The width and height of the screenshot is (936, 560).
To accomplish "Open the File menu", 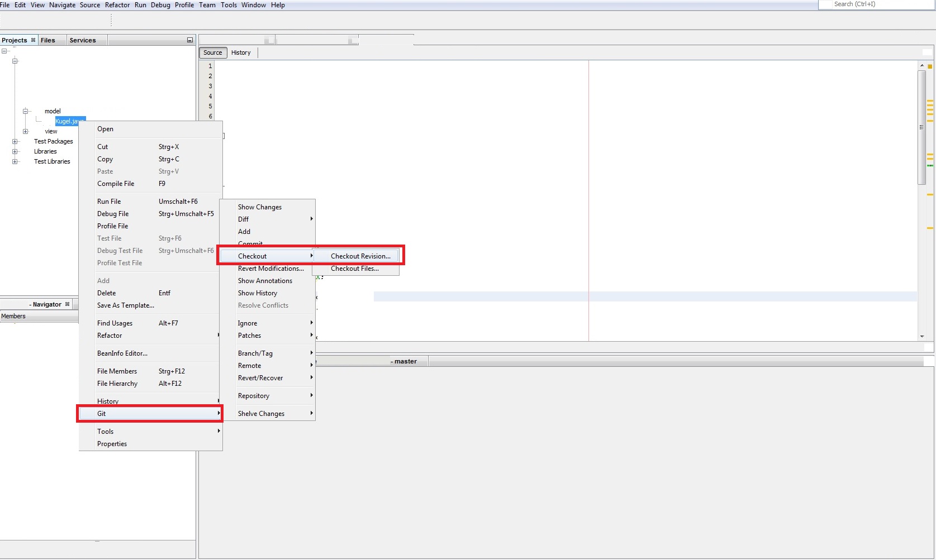I will (x=5, y=5).
